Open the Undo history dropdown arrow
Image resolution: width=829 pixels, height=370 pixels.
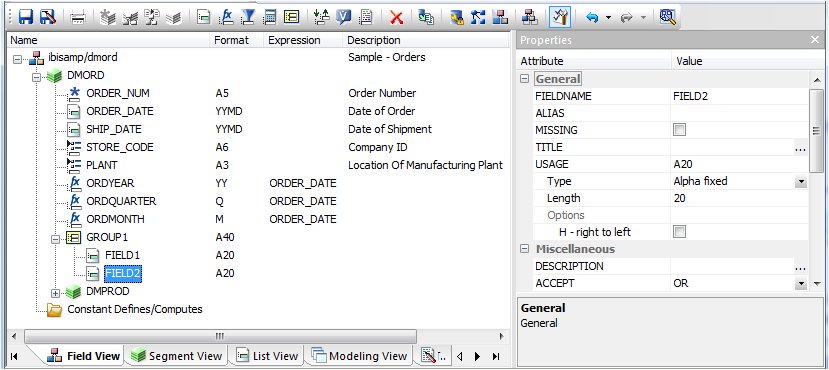(608, 18)
